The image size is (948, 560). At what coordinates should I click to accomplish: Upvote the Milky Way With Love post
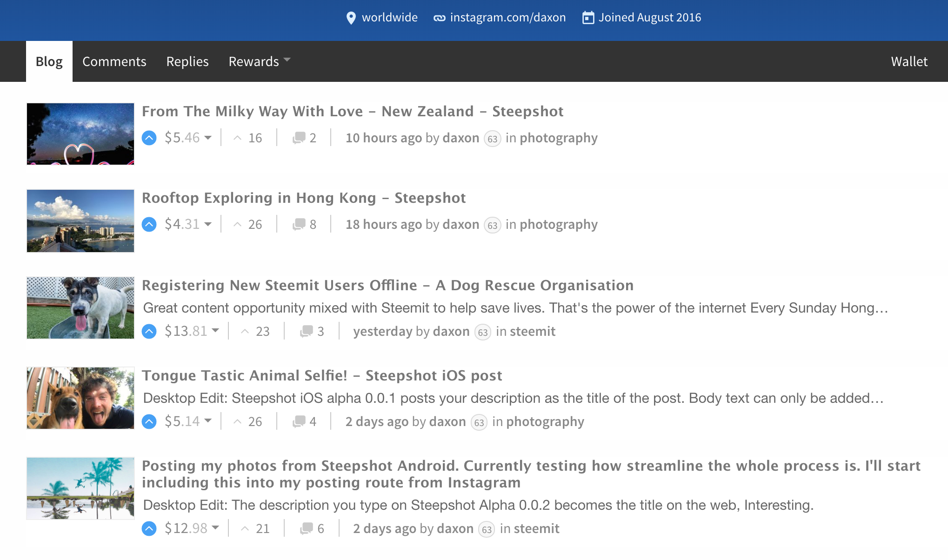pos(149,138)
